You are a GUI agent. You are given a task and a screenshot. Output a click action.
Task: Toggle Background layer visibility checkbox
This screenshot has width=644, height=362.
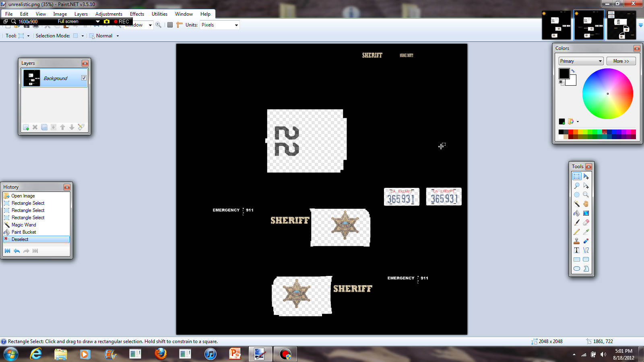(x=84, y=78)
